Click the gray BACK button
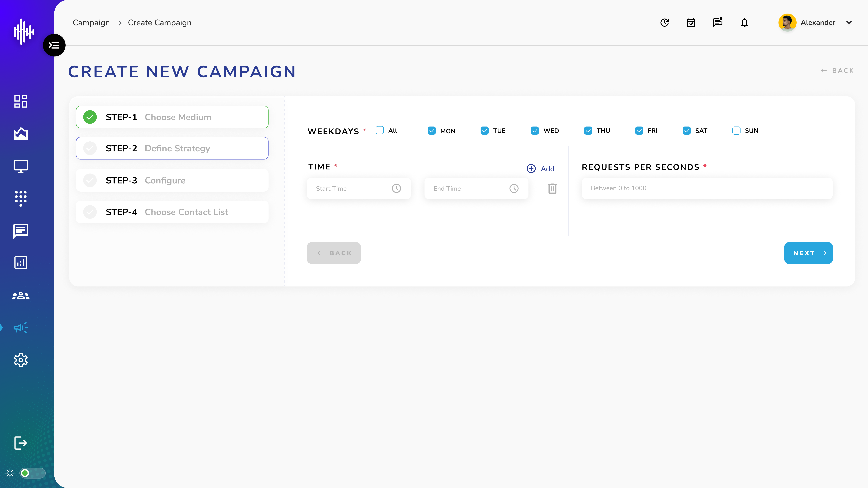The width and height of the screenshot is (868, 488). tap(334, 253)
